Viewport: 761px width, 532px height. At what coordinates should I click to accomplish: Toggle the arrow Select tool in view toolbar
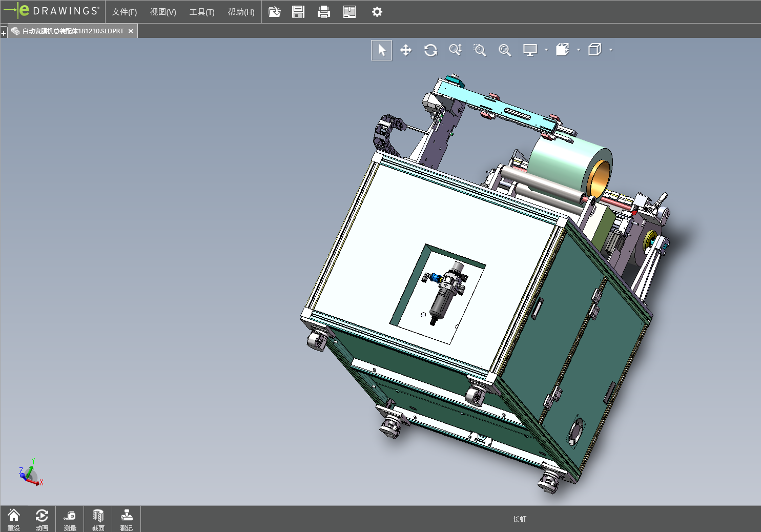pos(382,50)
